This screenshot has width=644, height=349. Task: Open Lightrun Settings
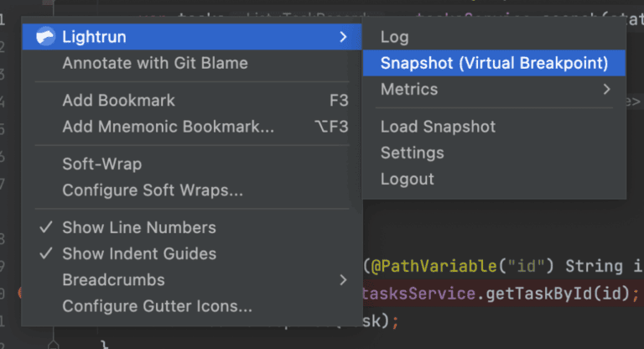pyautogui.click(x=412, y=153)
